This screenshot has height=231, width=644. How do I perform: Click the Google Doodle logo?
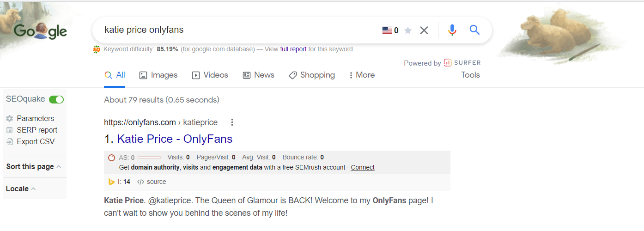point(41,31)
